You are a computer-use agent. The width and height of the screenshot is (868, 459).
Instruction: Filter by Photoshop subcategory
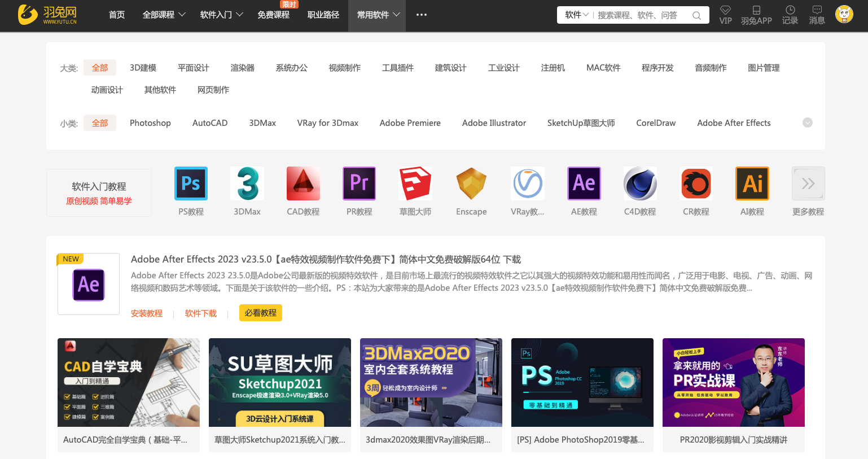coord(150,123)
